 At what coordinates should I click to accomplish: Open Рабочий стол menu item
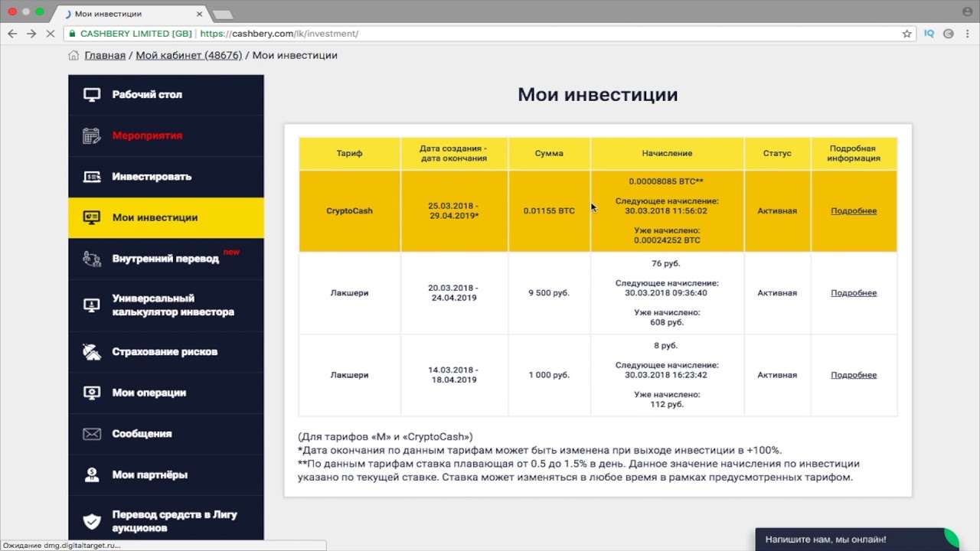166,95
